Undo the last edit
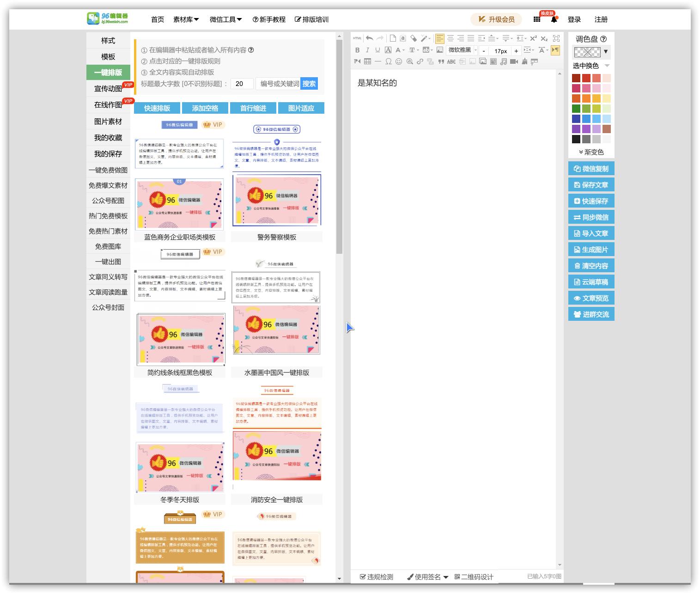 (x=369, y=38)
